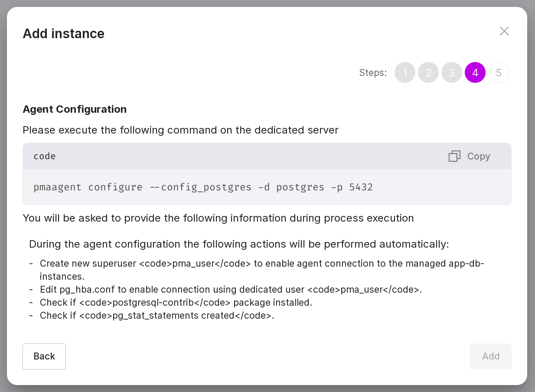Image resolution: width=535 pixels, height=392 pixels.
Task: Close the Add instance dialog
Action: pyautogui.click(x=504, y=31)
